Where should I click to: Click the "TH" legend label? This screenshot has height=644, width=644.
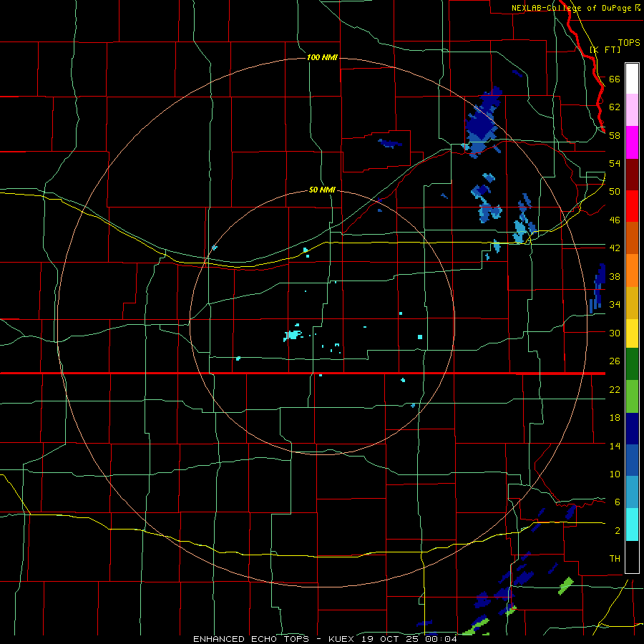[615, 558]
